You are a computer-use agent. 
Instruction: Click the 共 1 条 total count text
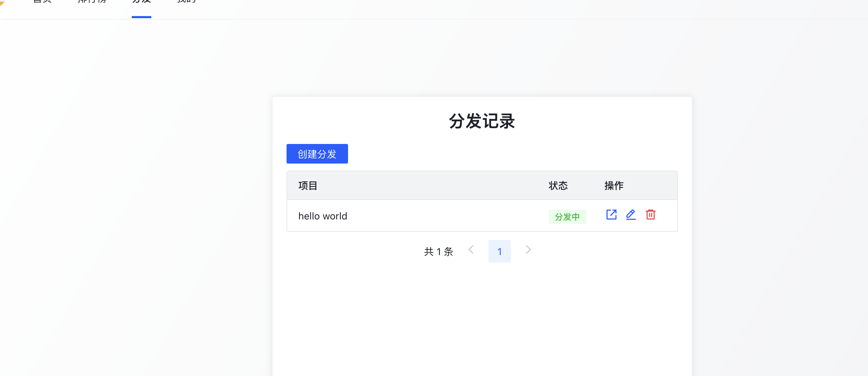[439, 252]
